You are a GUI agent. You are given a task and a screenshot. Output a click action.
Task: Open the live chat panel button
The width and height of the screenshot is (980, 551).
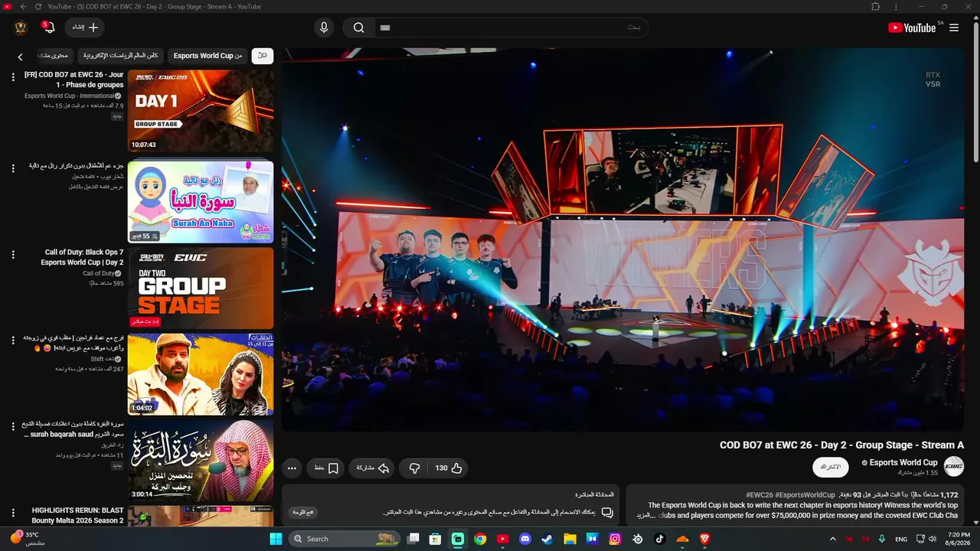coord(304,513)
